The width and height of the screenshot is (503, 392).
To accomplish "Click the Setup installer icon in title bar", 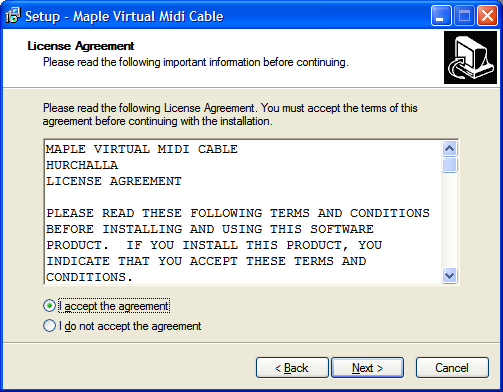I will pos(13,16).
